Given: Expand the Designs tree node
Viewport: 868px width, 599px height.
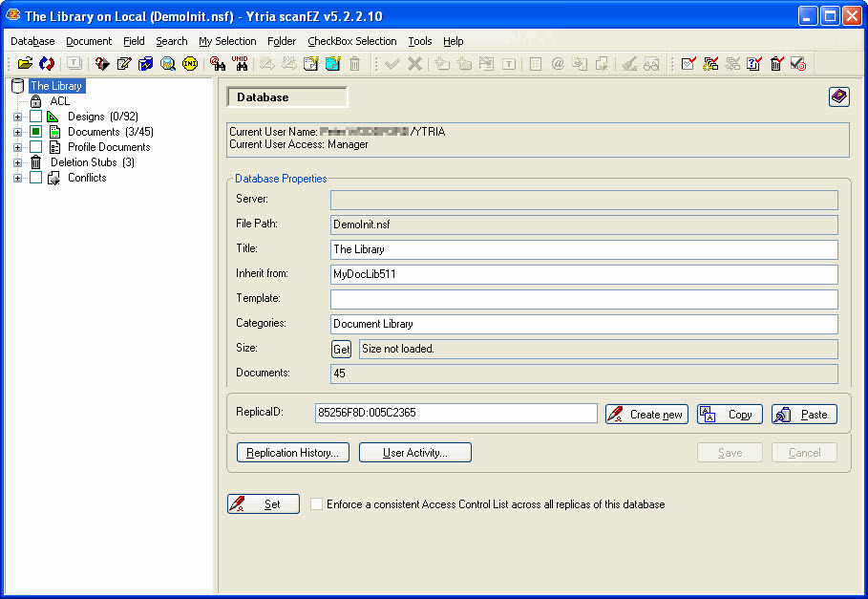Looking at the screenshot, I should pyautogui.click(x=17, y=117).
